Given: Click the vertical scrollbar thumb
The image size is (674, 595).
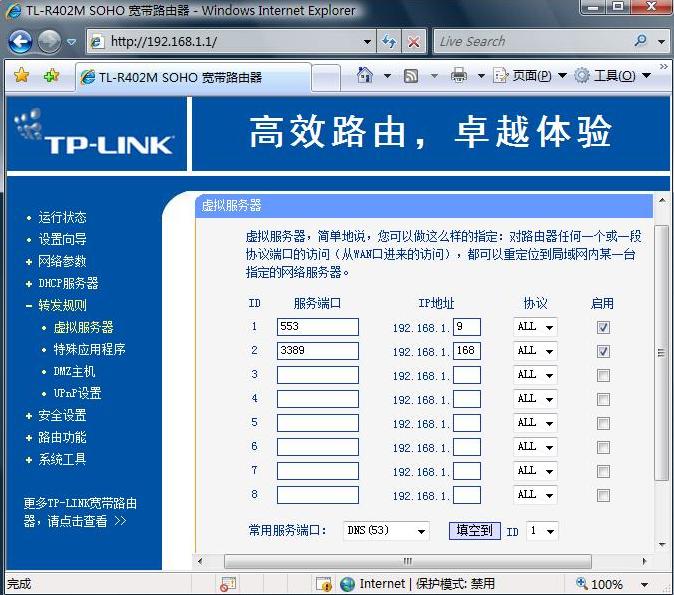Looking at the screenshot, I should coord(661,353).
